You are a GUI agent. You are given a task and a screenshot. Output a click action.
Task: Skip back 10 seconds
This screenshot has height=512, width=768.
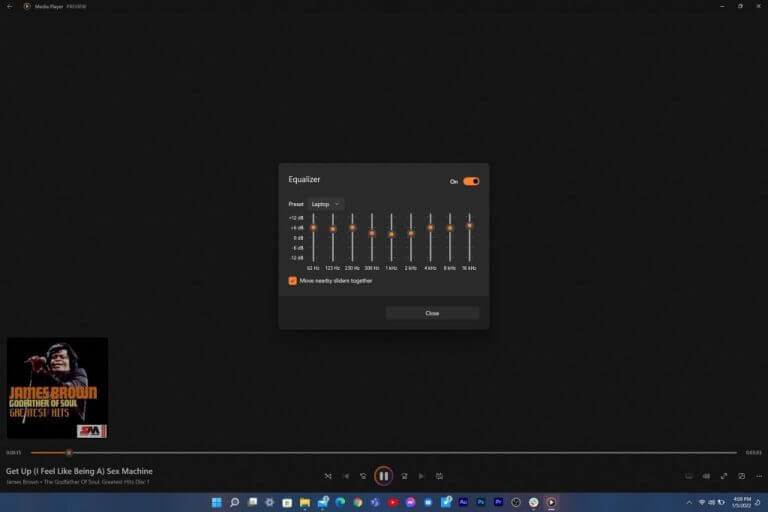point(363,476)
